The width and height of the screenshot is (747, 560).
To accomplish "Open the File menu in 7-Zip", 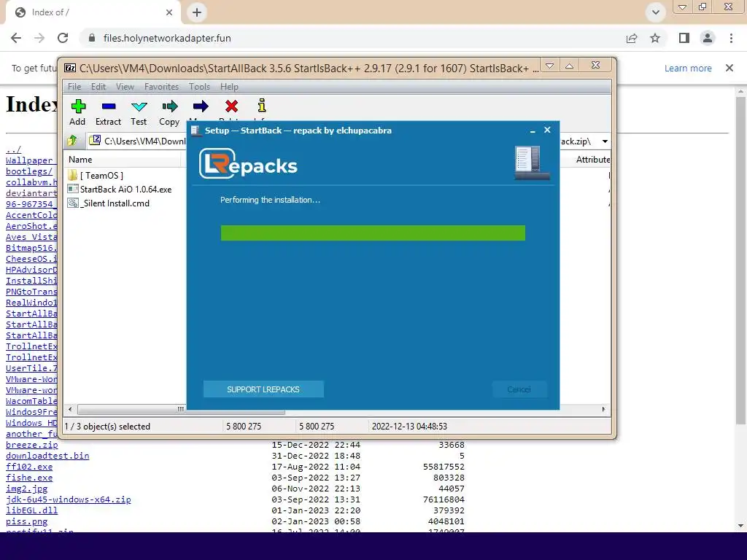I will click(x=74, y=87).
